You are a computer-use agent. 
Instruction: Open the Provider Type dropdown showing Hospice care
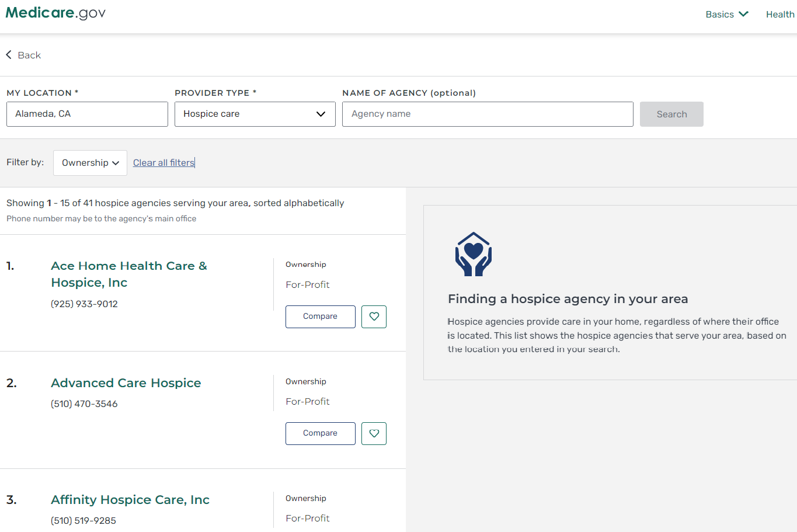coord(255,114)
